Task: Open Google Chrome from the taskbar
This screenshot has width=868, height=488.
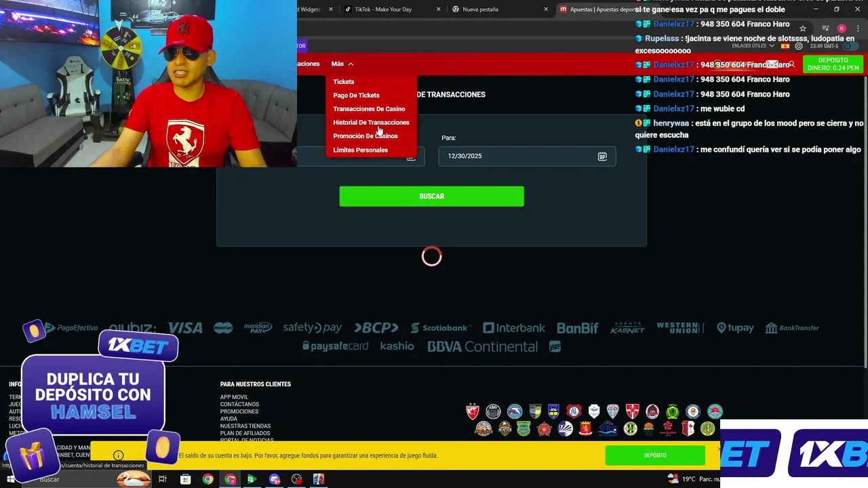Action: pyautogui.click(x=208, y=479)
